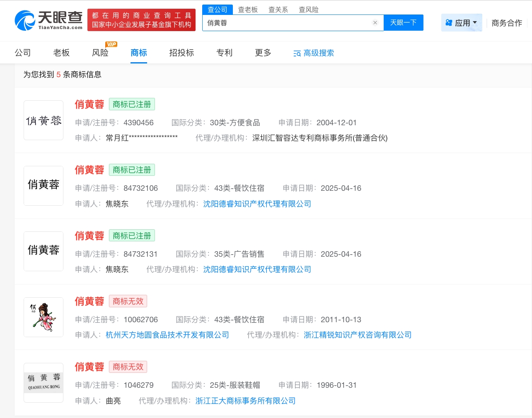Open 俏黄蓉 title for 35类-广告销售 trademark
The height and width of the screenshot is (418, 532).
(89, 236)
